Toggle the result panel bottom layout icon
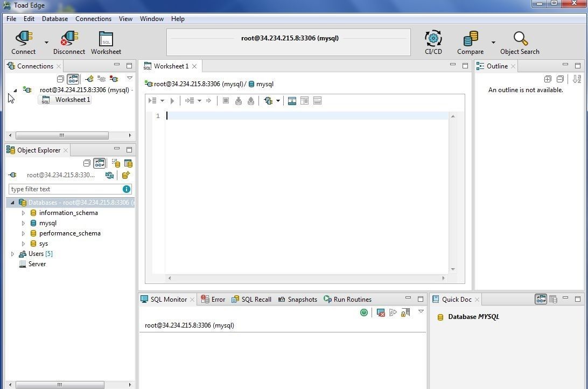 point(292,101)
